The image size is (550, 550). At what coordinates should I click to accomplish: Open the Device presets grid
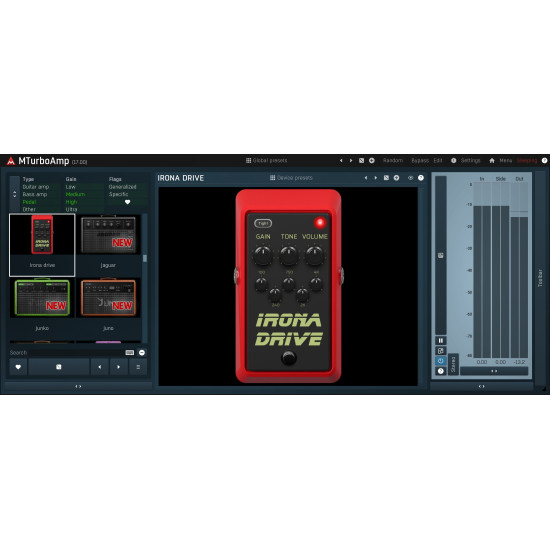coord(291,178)
